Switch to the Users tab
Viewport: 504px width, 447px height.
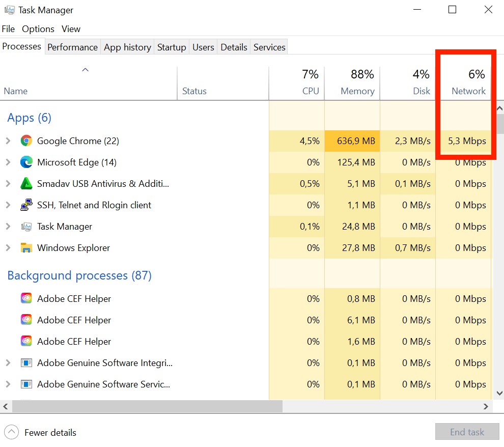(x=203, y=47)
